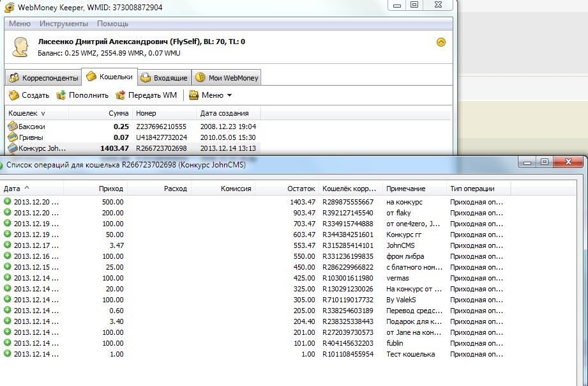Switch to the Корреспонденты tab

(43, 78)
